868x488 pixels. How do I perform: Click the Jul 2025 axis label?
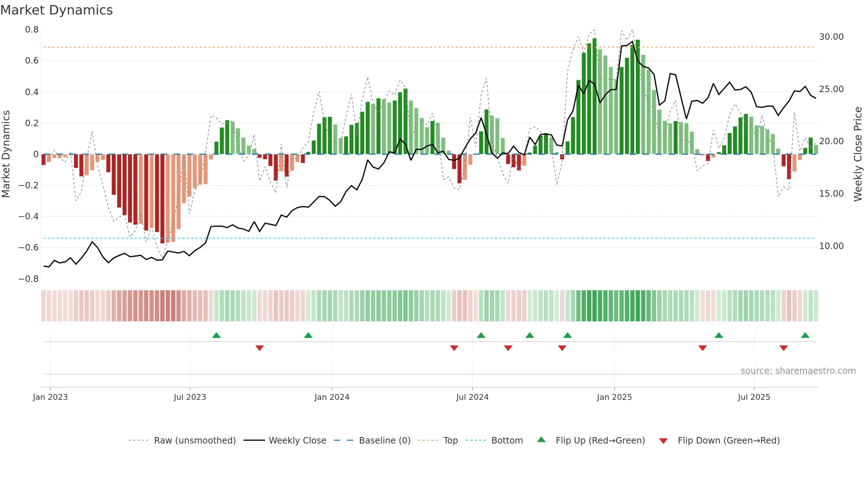click(754, 397)
